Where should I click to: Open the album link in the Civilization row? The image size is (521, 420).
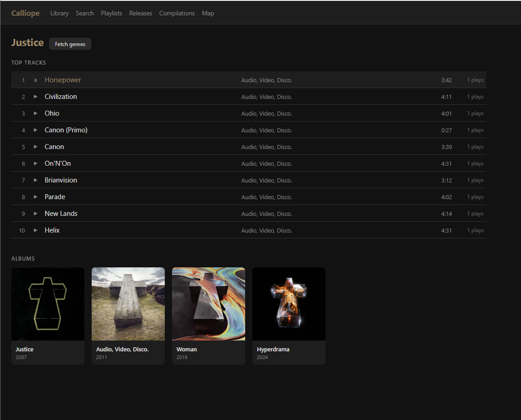pyautogui.click(x=266, y=97)
